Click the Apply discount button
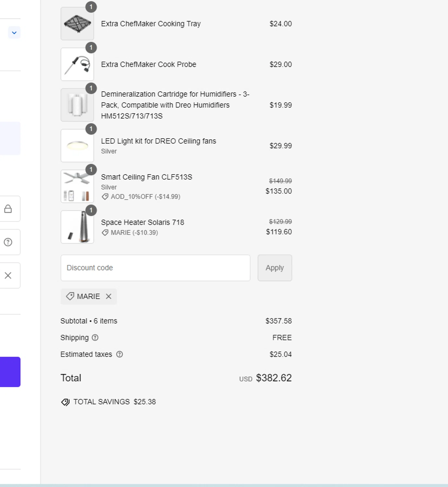This screenshot has width=448, height=487. tap(275, 268)
